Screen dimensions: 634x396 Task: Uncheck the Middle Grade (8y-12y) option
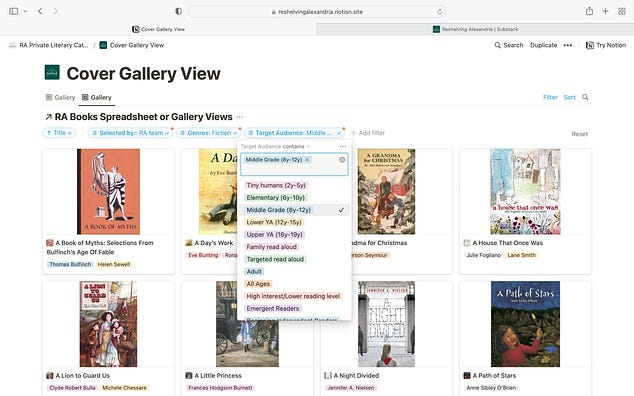click(x=294, y=210)
